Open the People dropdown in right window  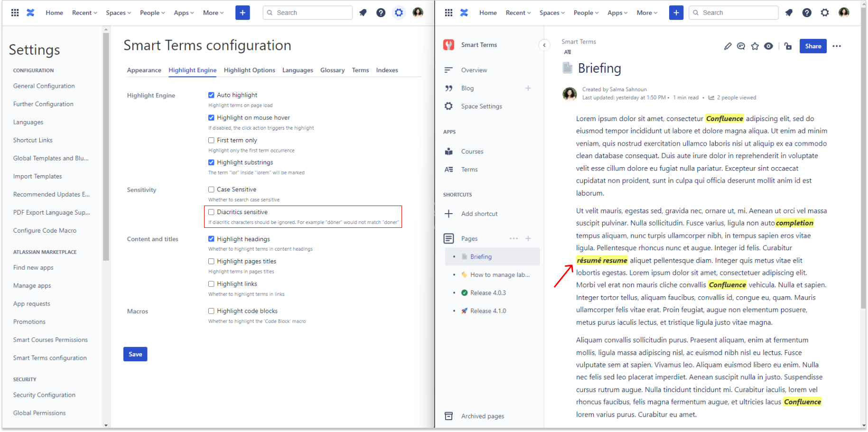(586, 13)
